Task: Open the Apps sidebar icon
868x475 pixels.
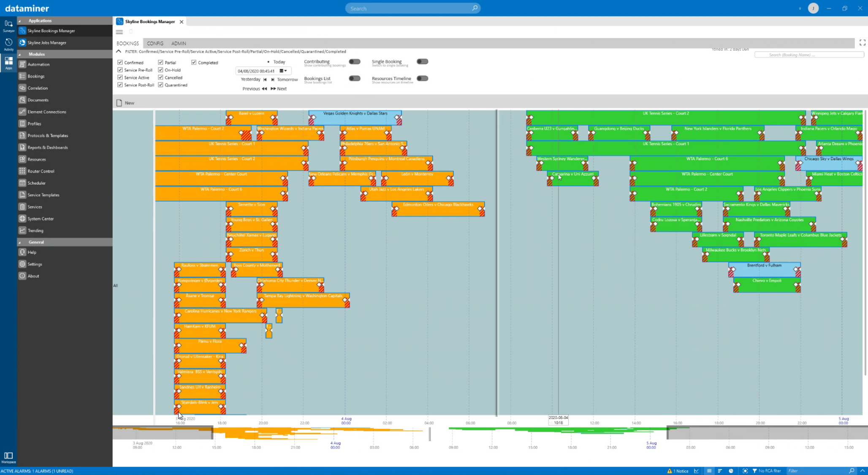Action: pyautogui.click(x=8, y=63)
